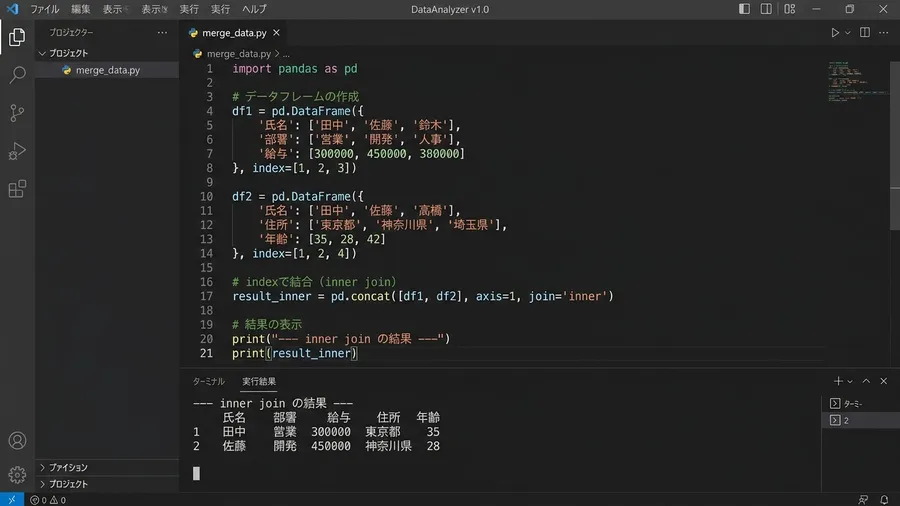This screenshot has width=900, height=506.
Task: Open notifications bell in status bar
Action: 884,500
